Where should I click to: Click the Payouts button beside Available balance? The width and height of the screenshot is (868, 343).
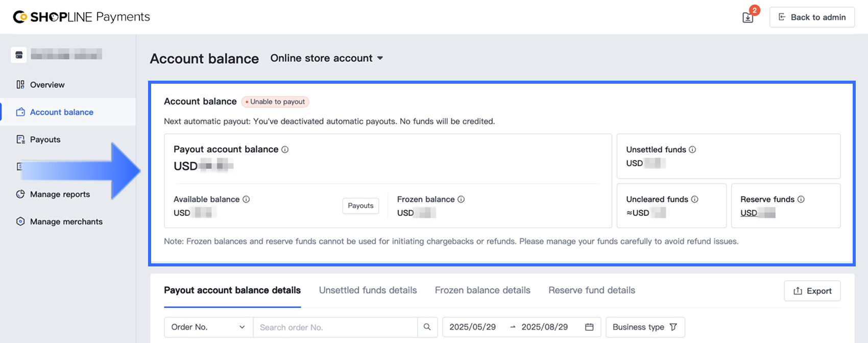(x=360, y=206)
